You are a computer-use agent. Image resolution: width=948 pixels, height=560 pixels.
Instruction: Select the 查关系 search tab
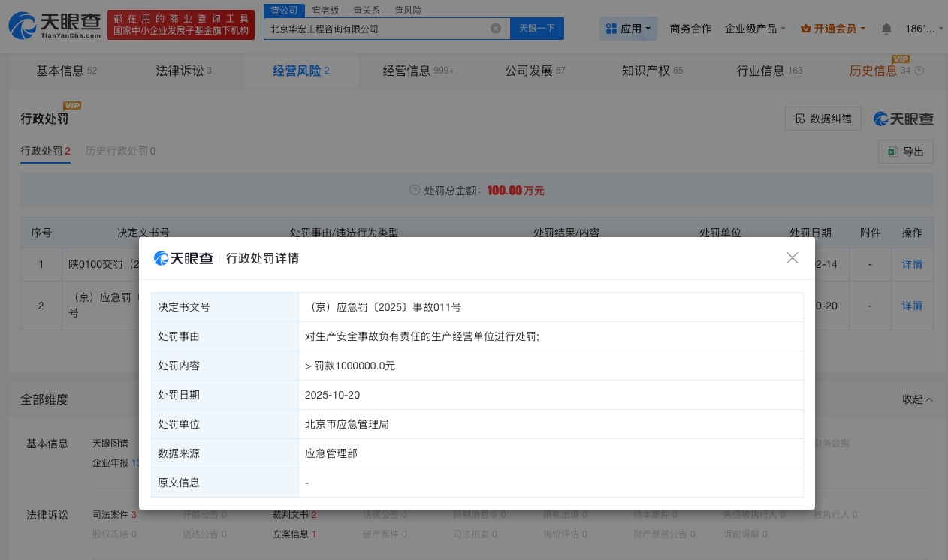coord(366,10)
